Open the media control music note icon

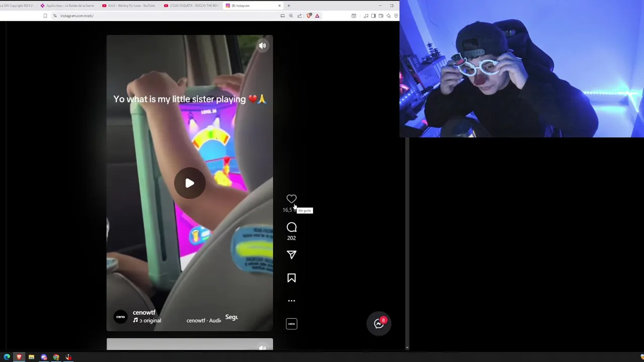coord(366,16)
